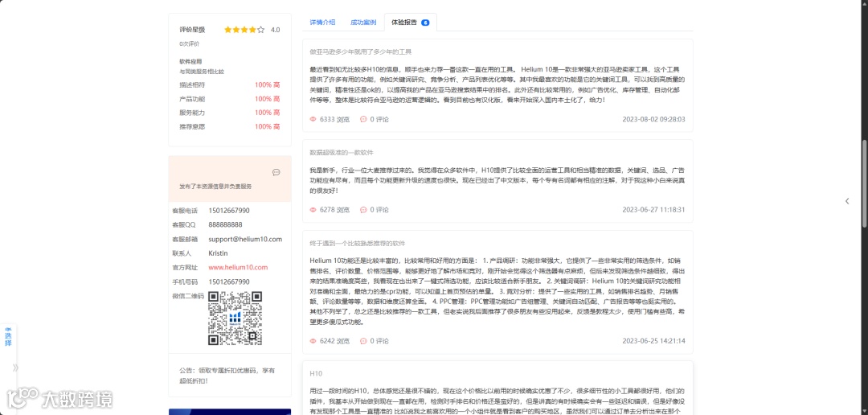
Task: Click the 0次评价 review count
Action: pyautogui.click(x=190, y=43)
